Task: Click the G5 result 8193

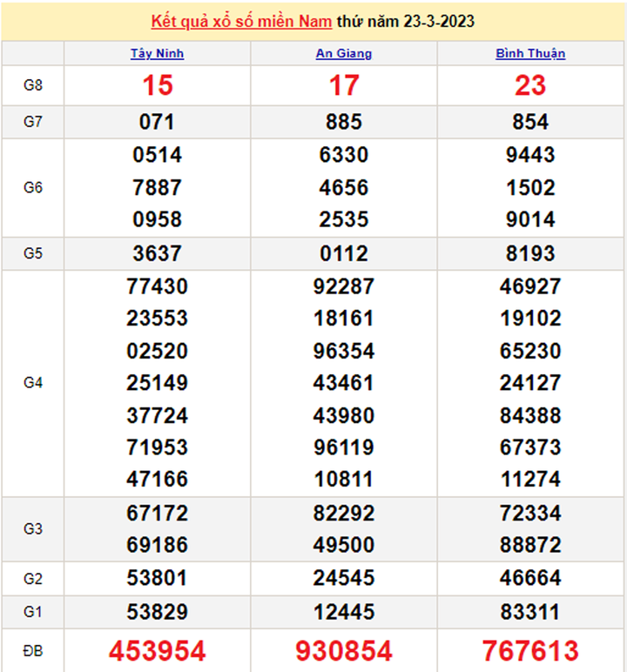Action: (x=530, y=253)
